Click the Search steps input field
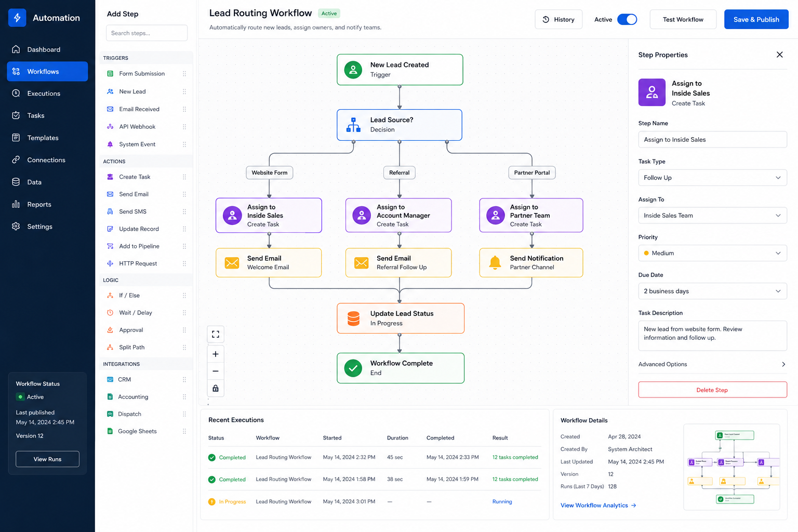Screen dimensions: 798x532 (147, 33)
